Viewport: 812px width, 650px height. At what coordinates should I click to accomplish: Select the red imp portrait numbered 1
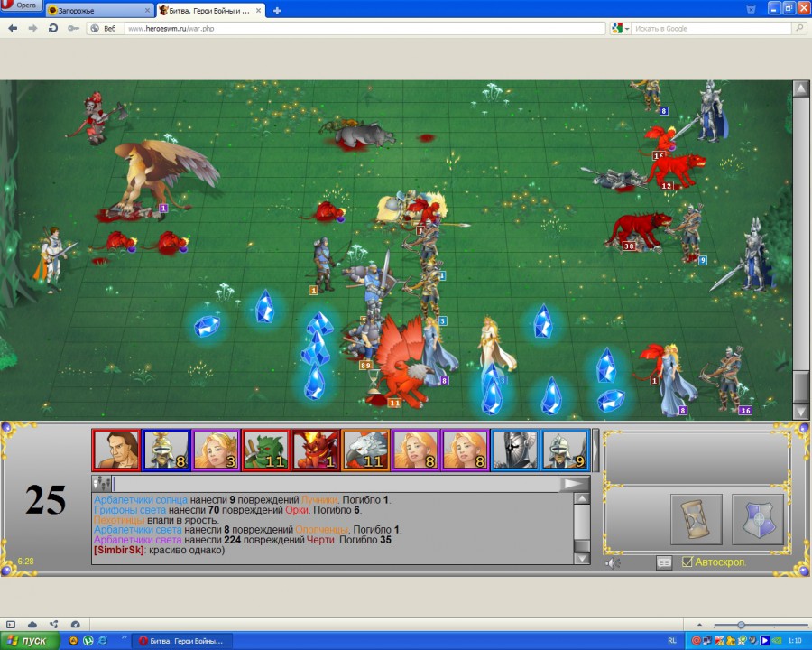(x=316, y=450)
